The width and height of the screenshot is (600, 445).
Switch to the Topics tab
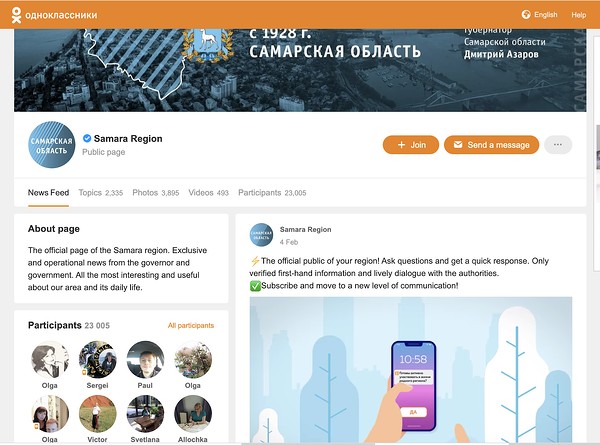point(101,193)
